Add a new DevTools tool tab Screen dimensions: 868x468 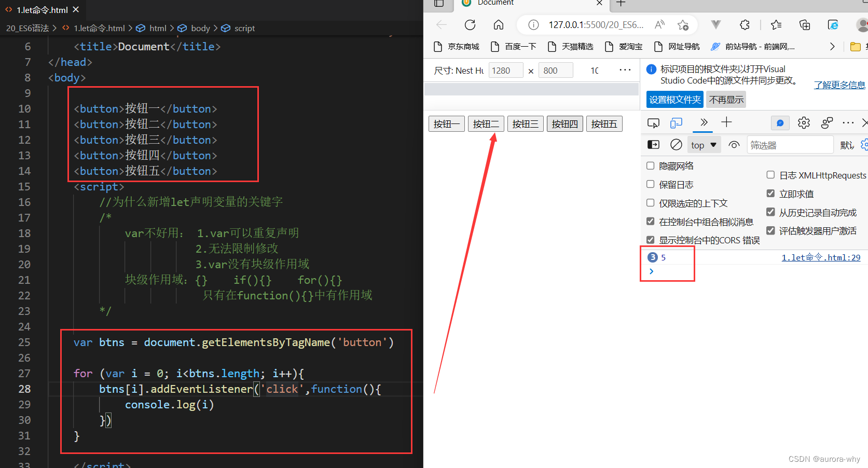(727, 122)
